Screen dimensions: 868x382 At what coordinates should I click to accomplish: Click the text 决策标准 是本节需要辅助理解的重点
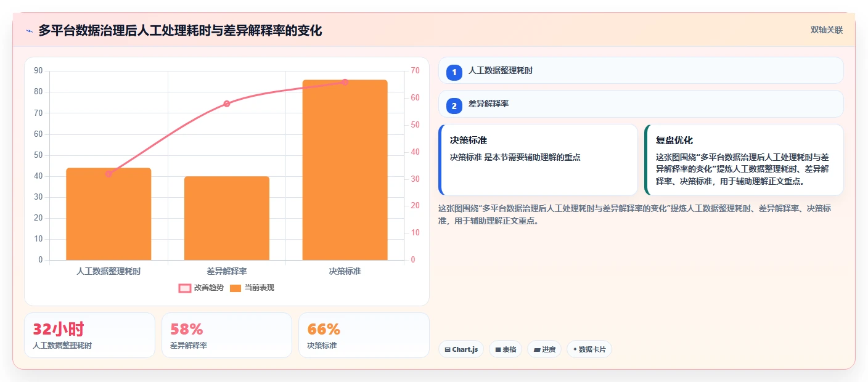point(515,157)
